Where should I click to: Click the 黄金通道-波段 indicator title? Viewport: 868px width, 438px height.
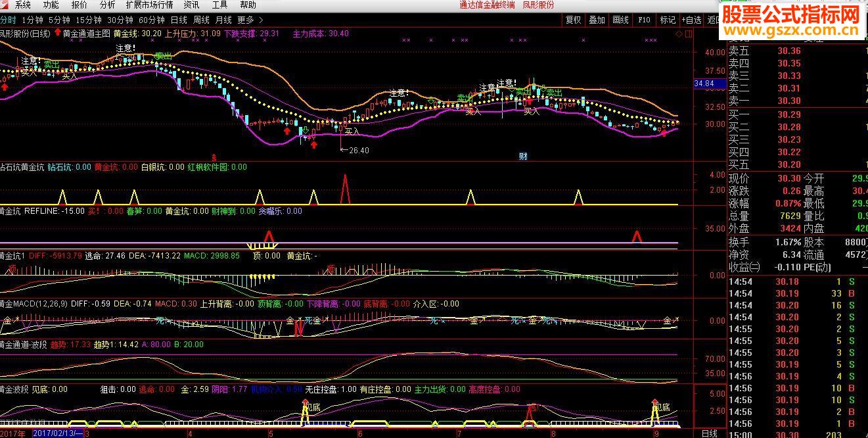click(x=23, y=345)
